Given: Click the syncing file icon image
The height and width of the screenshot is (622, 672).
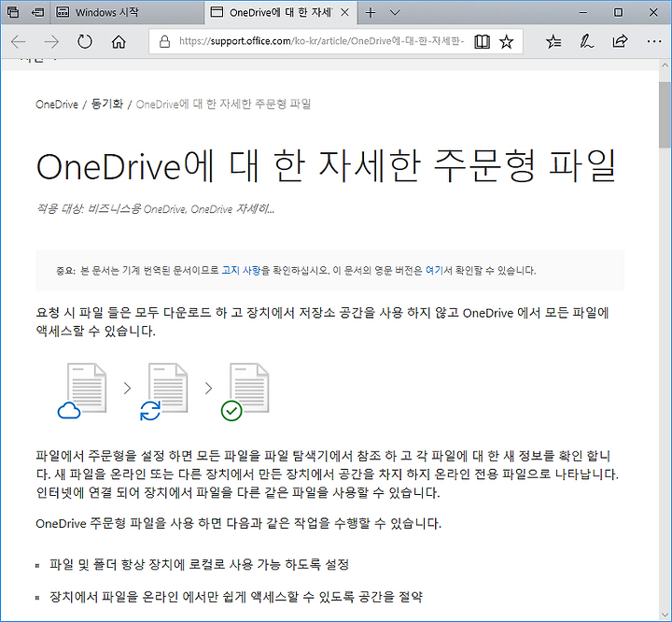Looking at the screenshot, I should pos(163,391).
